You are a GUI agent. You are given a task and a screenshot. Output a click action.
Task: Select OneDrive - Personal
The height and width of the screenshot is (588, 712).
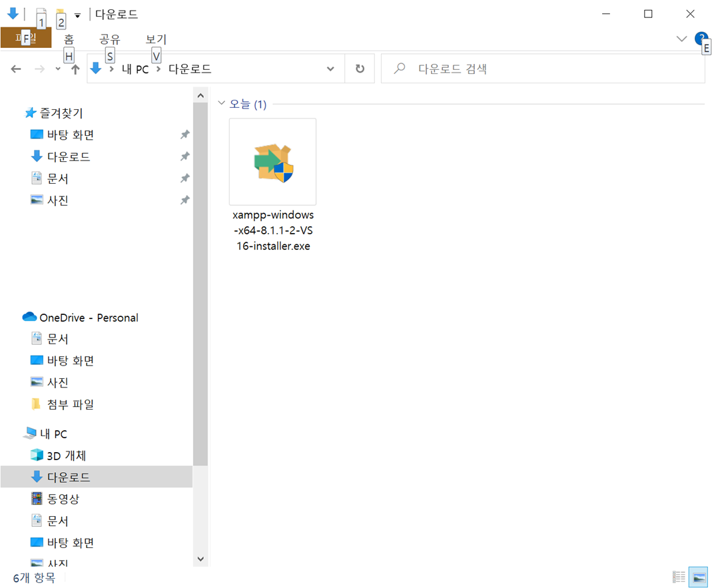89,318
